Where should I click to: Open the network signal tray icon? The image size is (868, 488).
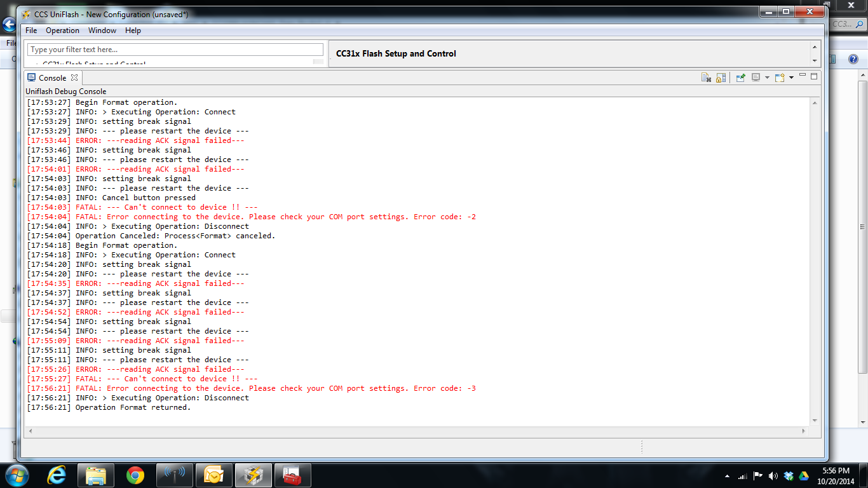742,476
